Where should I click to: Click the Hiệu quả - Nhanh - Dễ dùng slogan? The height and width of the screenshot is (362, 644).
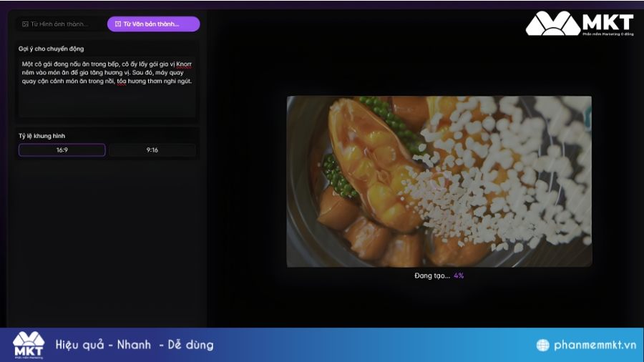135,345
